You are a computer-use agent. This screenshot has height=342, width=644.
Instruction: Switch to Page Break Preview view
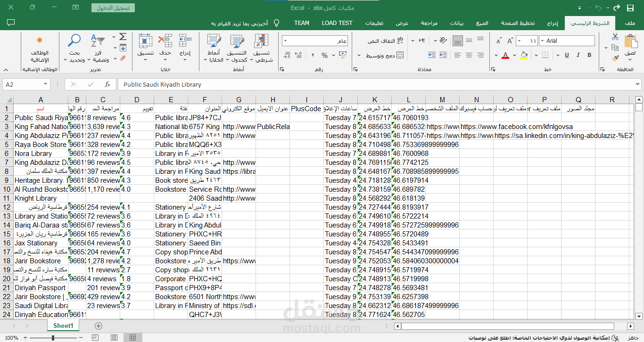96,337
